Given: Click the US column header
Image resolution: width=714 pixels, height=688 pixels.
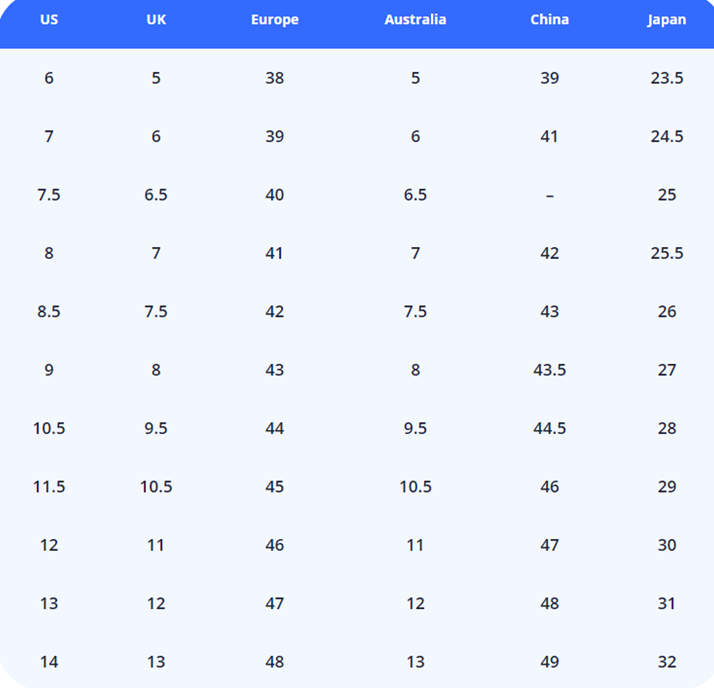Looking at the screenshot, I should (49, 20).
